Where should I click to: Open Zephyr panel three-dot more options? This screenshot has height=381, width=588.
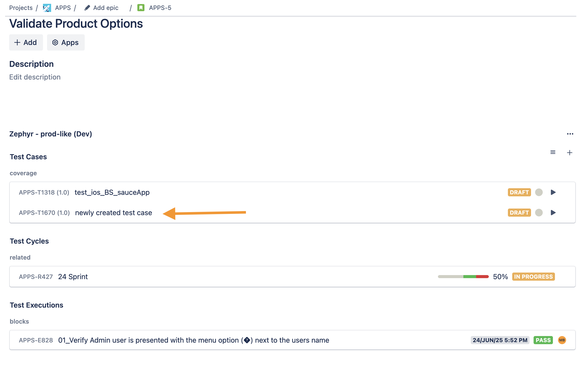pos(570,134)
